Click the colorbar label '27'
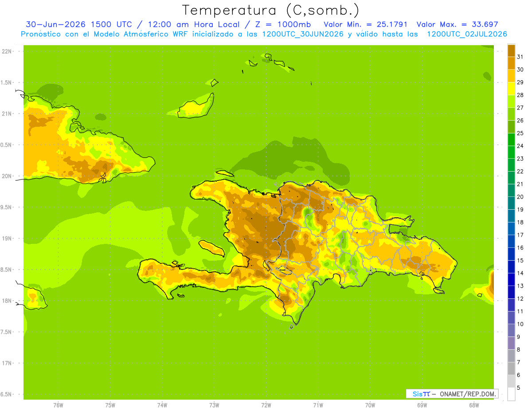532x411 pixels. (520, 108)
